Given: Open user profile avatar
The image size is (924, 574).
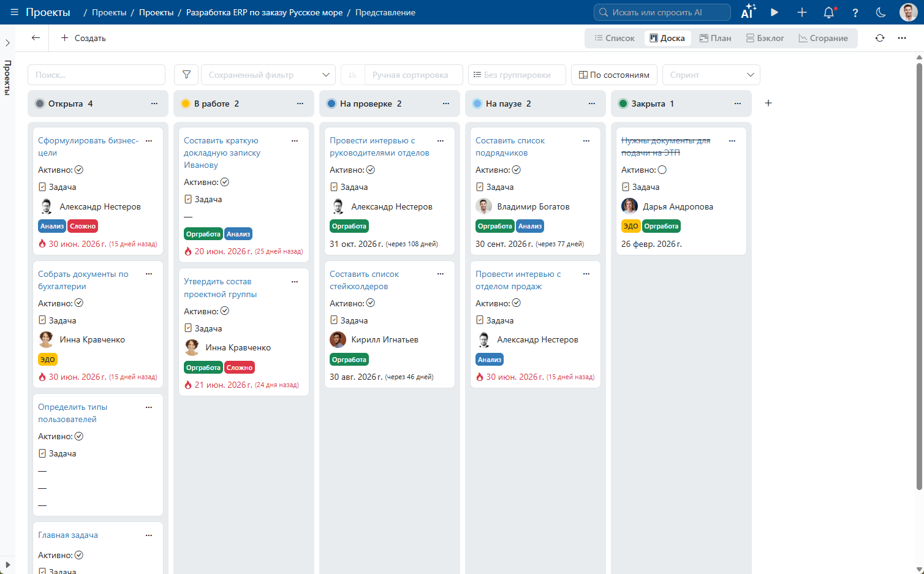Looking at the screenshot, I should 908,12.
